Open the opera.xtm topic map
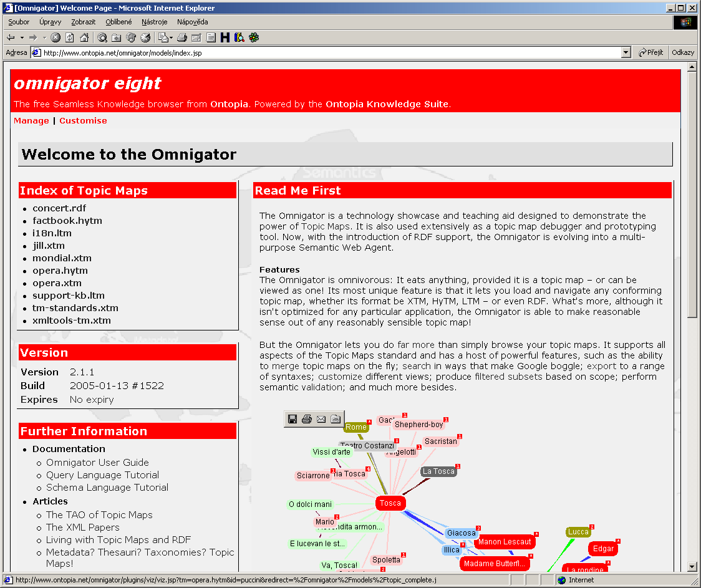This screenshot has width=701, height=588. point(57,283)
